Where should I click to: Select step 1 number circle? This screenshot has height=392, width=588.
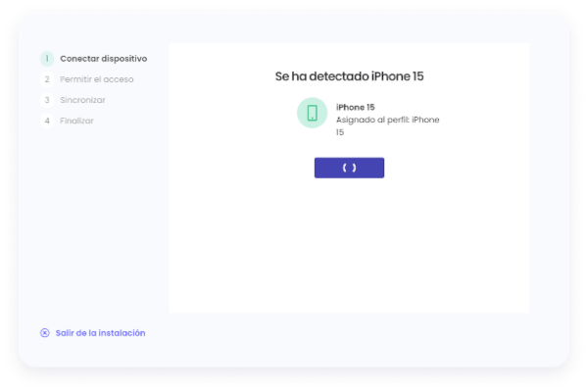pyautogui.click(x=47, y=59)
